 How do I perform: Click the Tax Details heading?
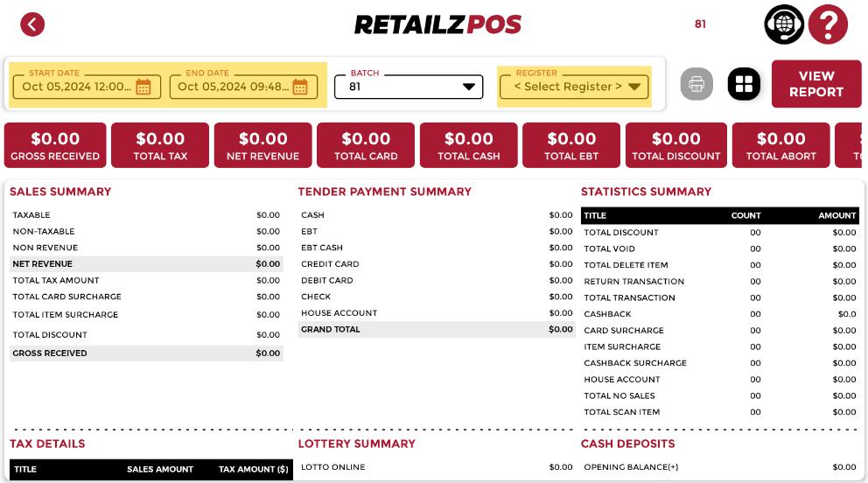(47, 444)
